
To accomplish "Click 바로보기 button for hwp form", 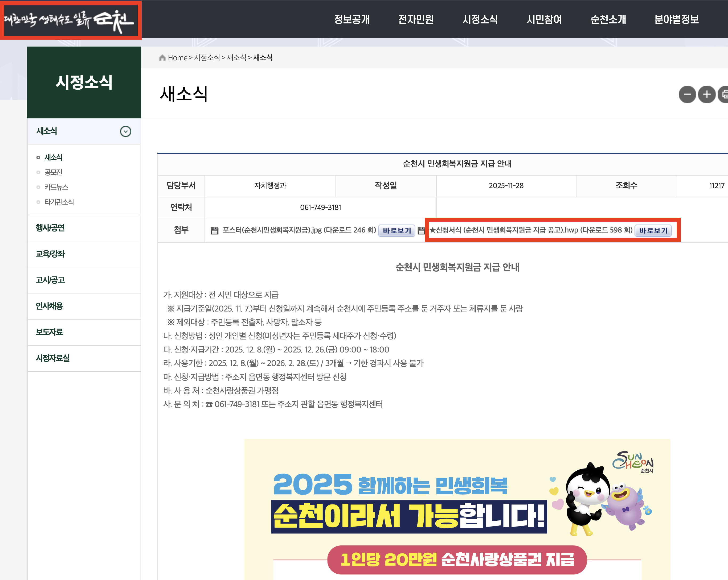I will tap(653, 230).
